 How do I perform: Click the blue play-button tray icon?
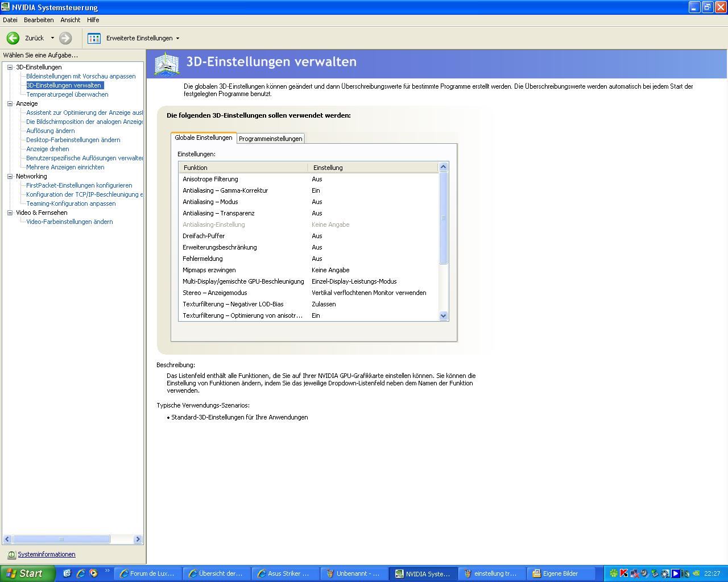pos(676,573)
